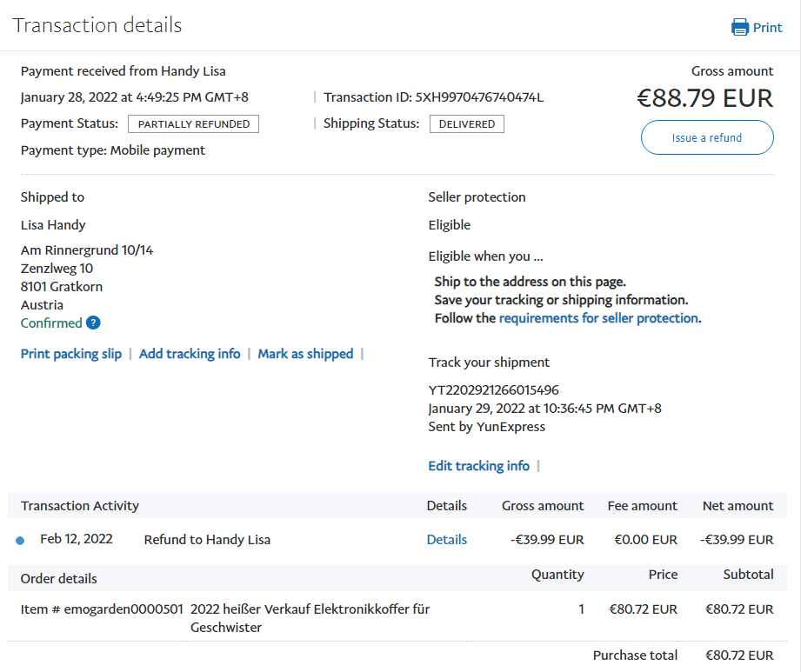Click the €88.79 EUR gross amount
Screen dimensions: 801x672
(x=704, y=98)
